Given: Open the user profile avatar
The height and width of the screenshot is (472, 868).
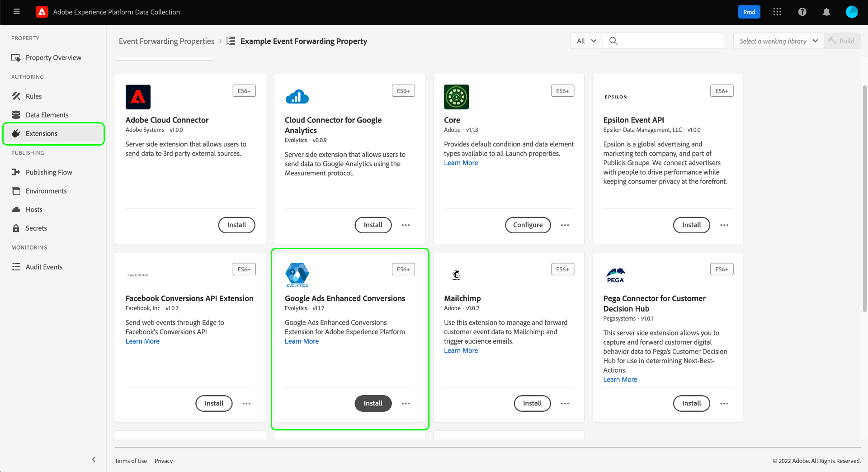Looking at the screenshot, I should click(852, 12).
